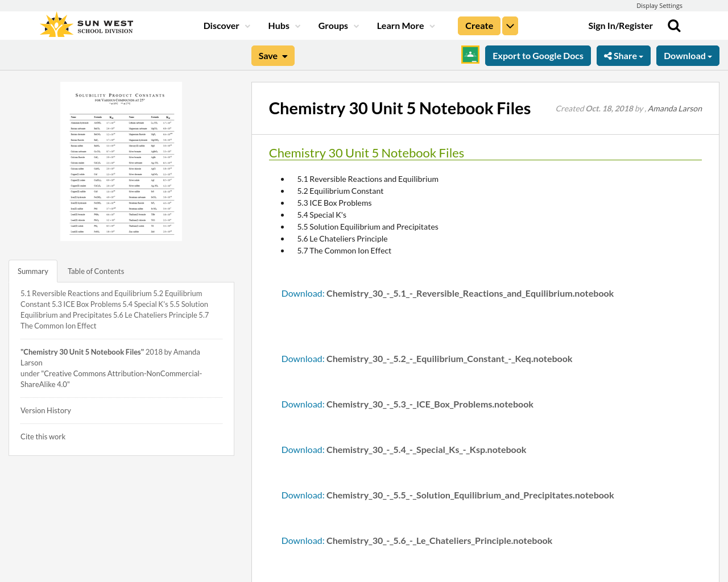
Task: Select the Summary tab
Action: pos(33,271)
